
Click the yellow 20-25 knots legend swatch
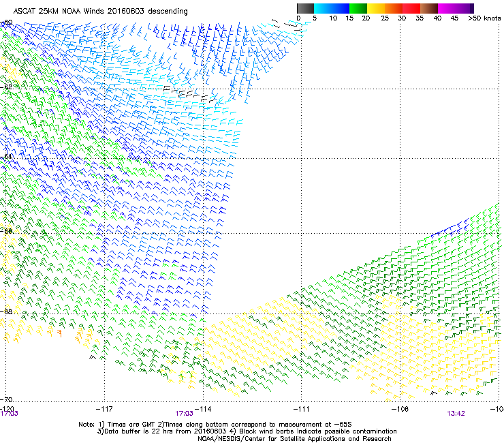coord(376,8)
